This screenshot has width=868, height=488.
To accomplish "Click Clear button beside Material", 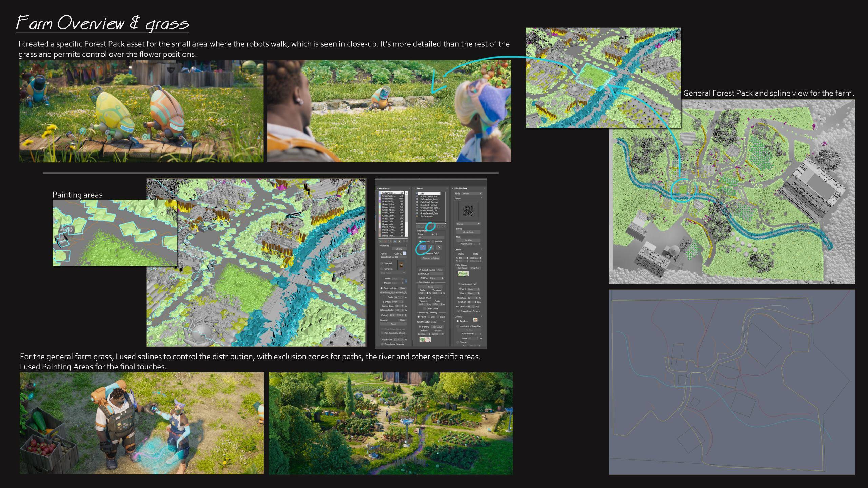I will tap(402, 320).
